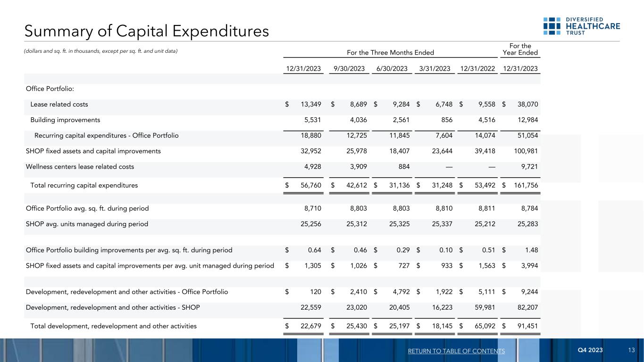This screenshot has width=644, height=362.
Task: Click the 12/31/2023 three-month column header
Action: pos(304,68)
